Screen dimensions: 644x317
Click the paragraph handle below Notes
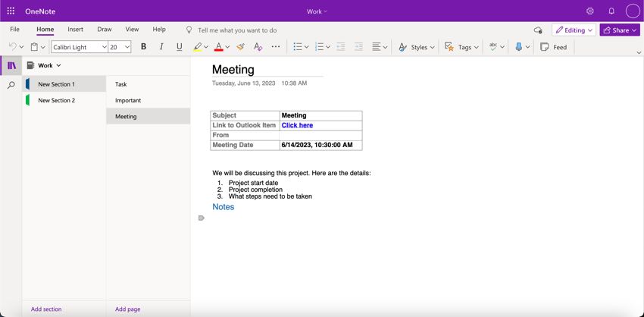[201, 218]
